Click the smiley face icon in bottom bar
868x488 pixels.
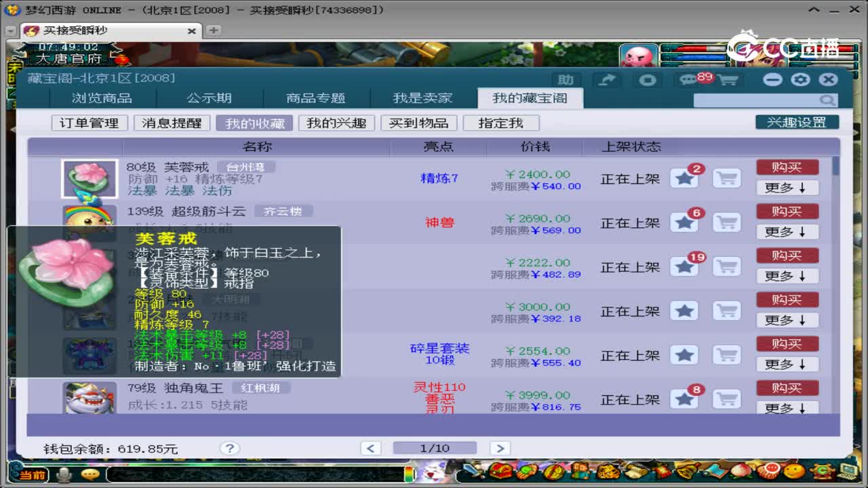pyautogui.click(x=794, y=472)
